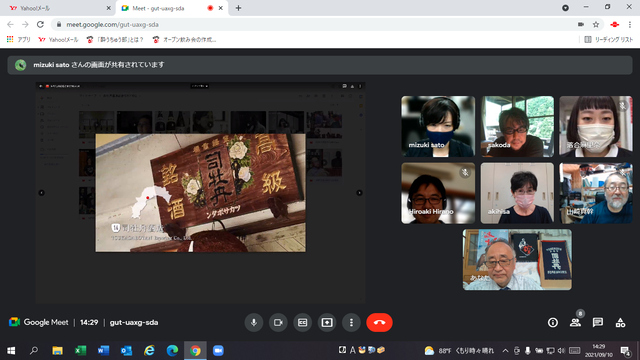
Task: Launch Excel from taskbar
Action: (80, 351)
